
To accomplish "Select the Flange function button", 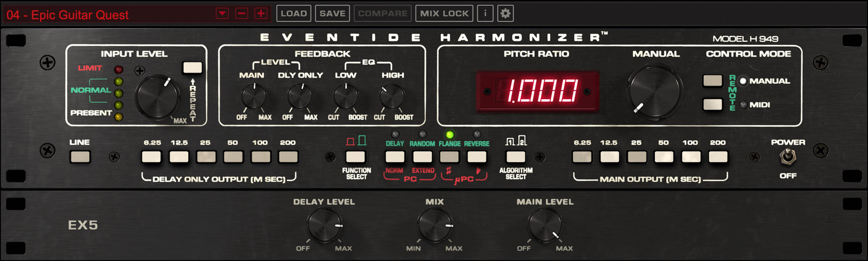I will coord(449,157).
